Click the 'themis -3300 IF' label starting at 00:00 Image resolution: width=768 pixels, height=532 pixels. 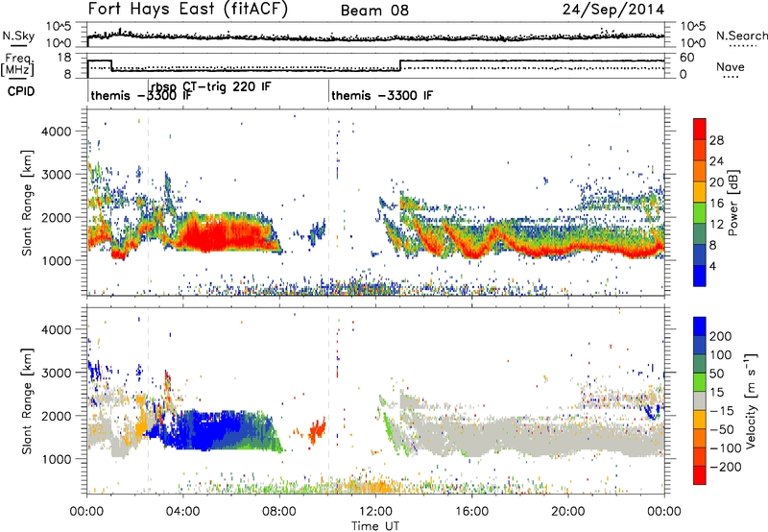point(141,95)
